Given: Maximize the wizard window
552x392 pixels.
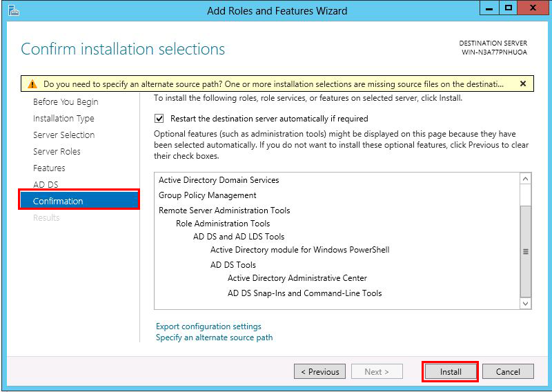Looking at the screenshot, I should click(x=508, y=8).
